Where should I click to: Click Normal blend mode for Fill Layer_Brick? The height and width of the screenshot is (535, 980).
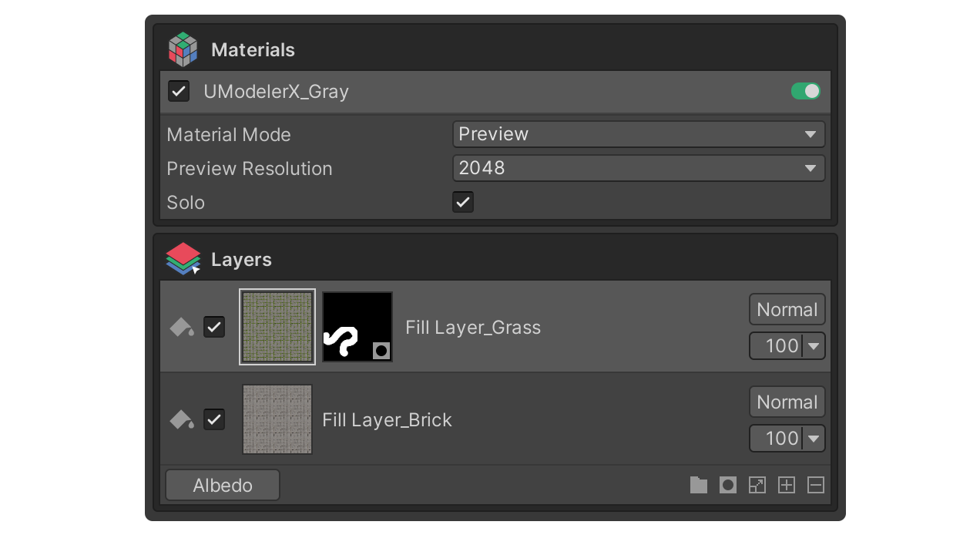pyautogui.click(x=787, y=401)
